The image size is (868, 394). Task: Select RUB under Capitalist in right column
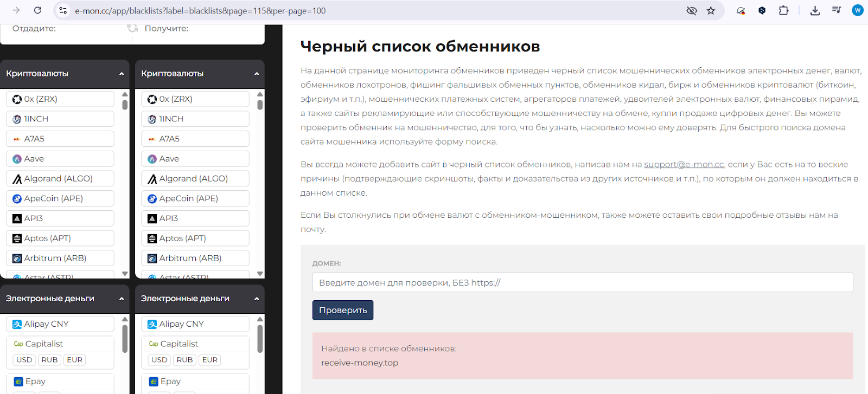pyautogui.click(x=184, y=360)
